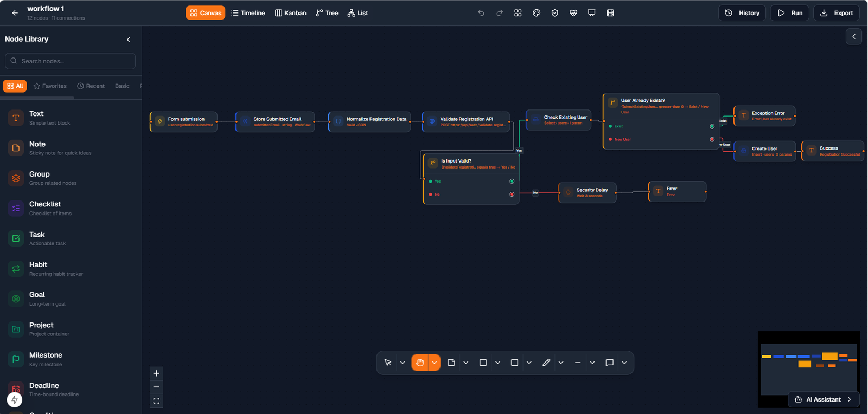Open the color palette theme icon
868x414 pixels.
[x=537, y=13]
